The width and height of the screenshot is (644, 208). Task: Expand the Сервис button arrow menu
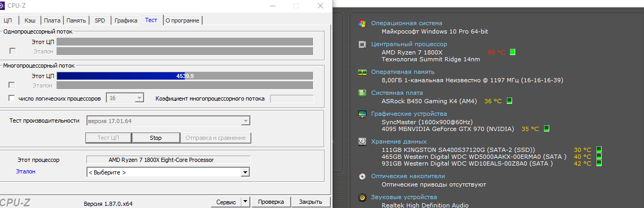click(x=246, y=202)
